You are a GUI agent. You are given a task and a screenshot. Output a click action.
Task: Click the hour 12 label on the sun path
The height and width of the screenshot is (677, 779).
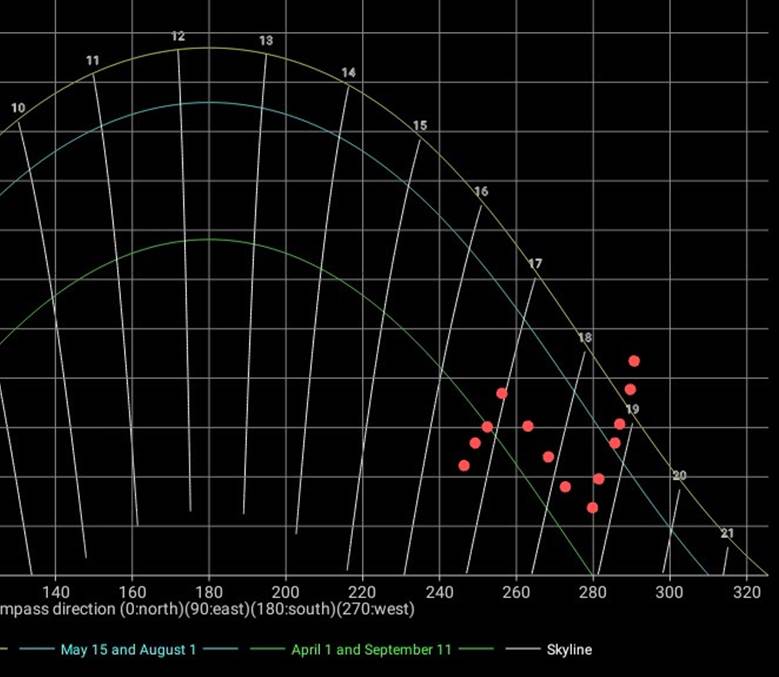point(178,37)
